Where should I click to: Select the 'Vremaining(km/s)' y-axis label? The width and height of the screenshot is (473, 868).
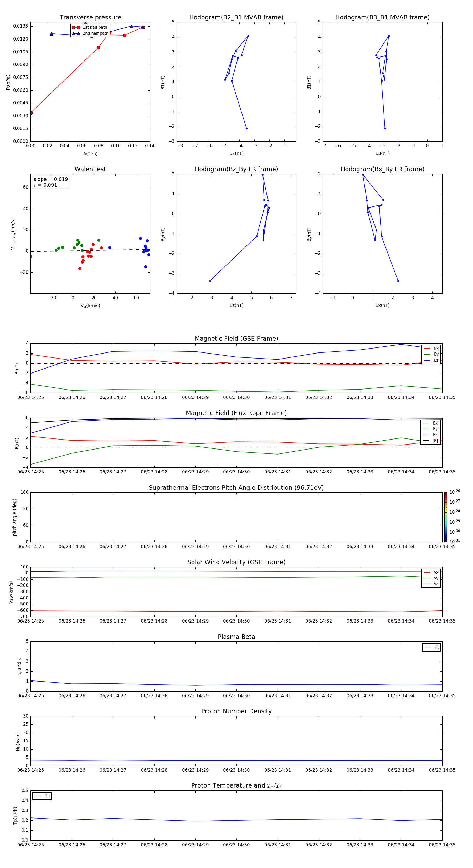coord(13,234)
